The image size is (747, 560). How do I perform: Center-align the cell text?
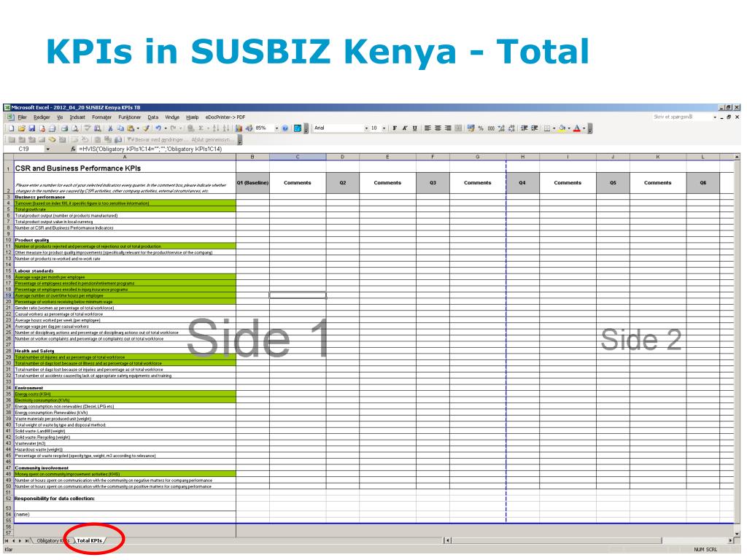pos(438,128)
